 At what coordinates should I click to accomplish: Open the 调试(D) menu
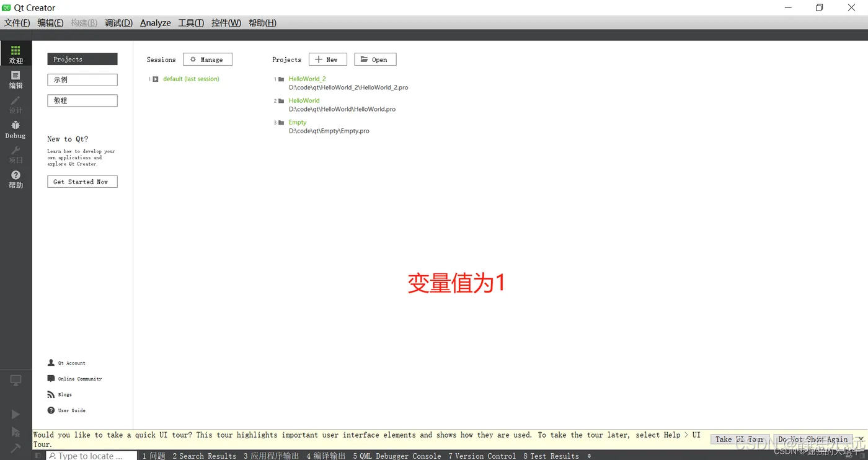click(118, 23)
